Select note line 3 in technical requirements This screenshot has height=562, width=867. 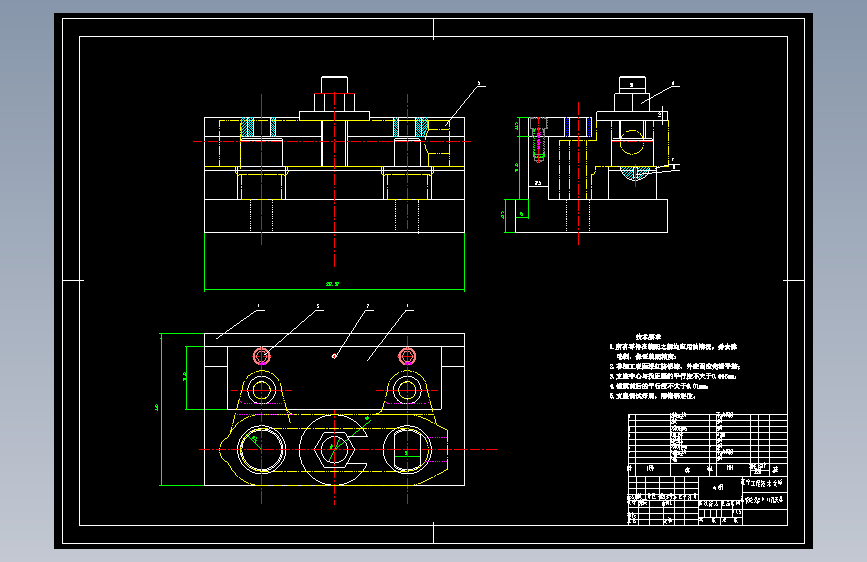pyautogui.click(x=673, y=376)
